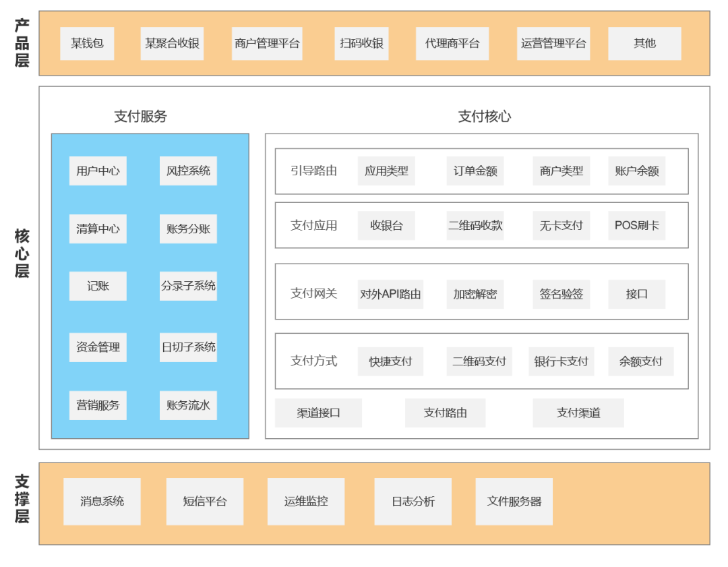The height and width of the screenshot is (567, 728).
Task: Select the POS刷卡 payment application box
Action: [x=636, y=226]
